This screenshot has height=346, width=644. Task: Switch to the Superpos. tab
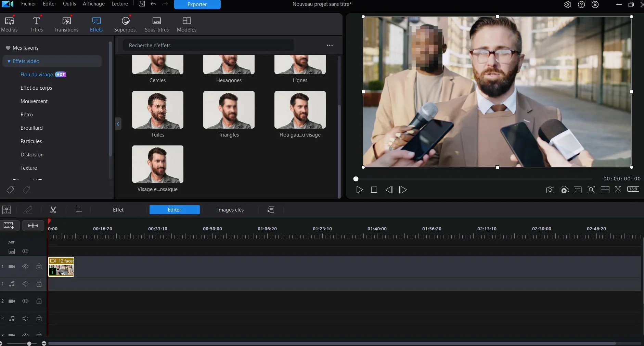pyautogui.click(x=125, y=24)
